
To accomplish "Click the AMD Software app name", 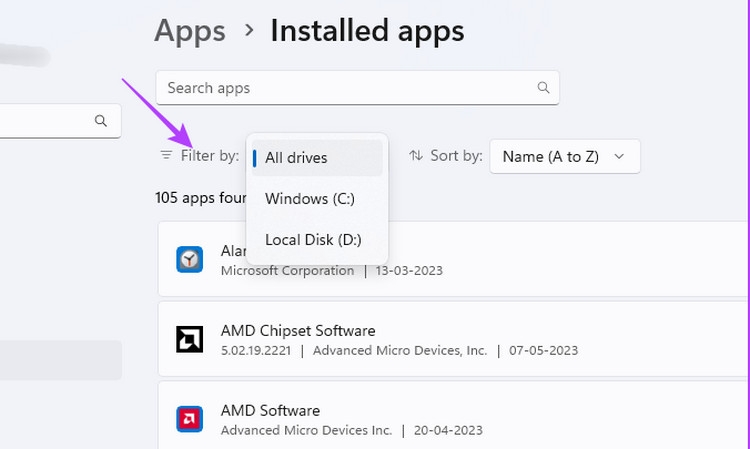I will 270,410.
